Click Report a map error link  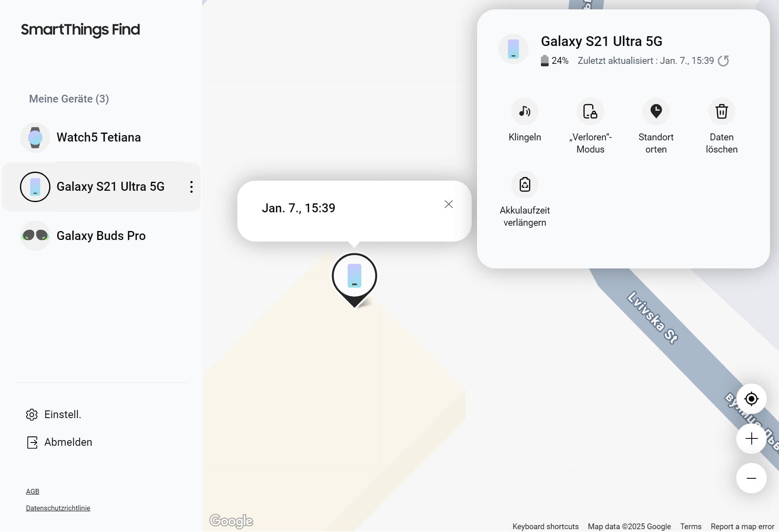(742, 526)
